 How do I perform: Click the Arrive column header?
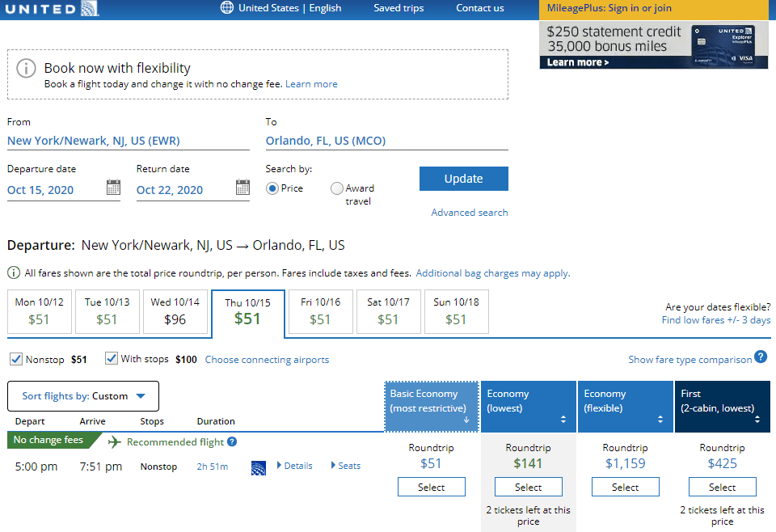[92, 421]
